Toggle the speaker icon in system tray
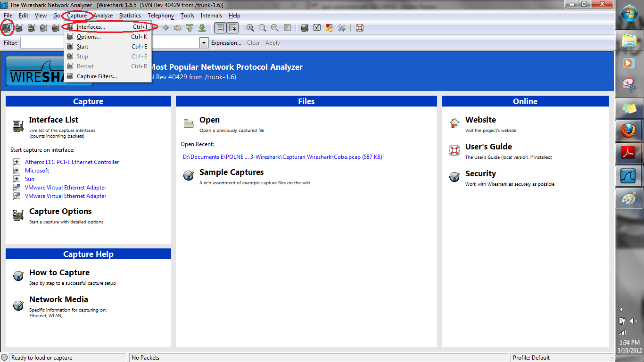This screenshot has width=644, height=362. tap(634, 321)
